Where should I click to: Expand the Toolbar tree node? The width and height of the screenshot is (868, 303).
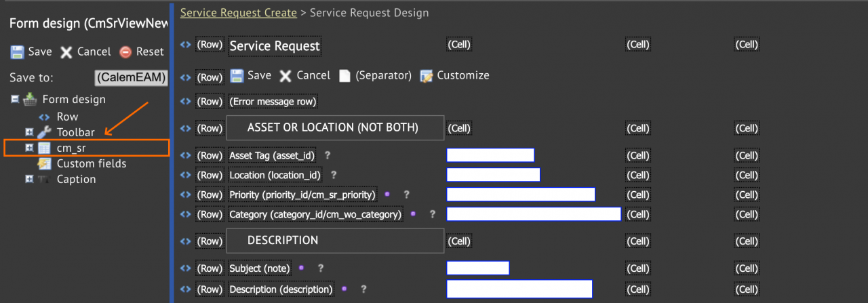pos(29,132)
